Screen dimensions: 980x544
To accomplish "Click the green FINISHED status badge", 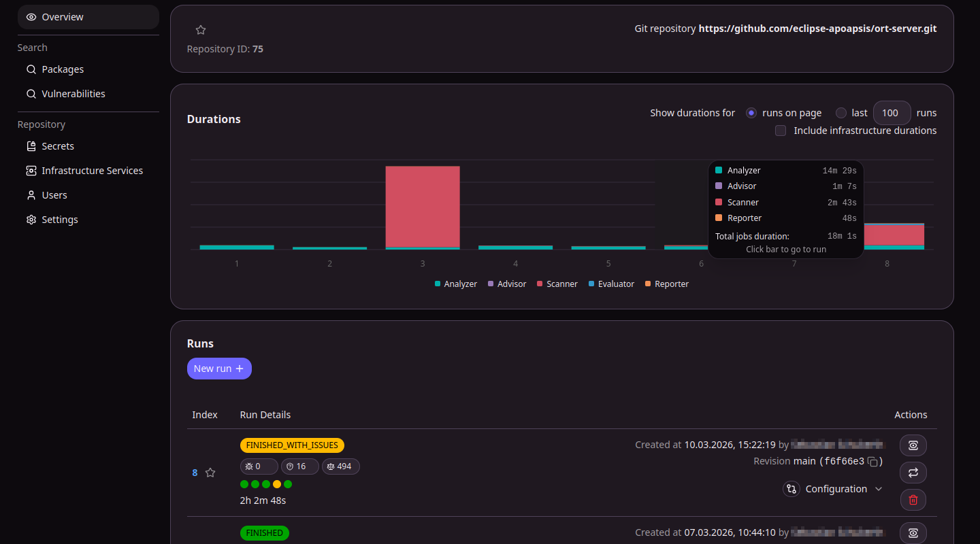I will 265,533.
